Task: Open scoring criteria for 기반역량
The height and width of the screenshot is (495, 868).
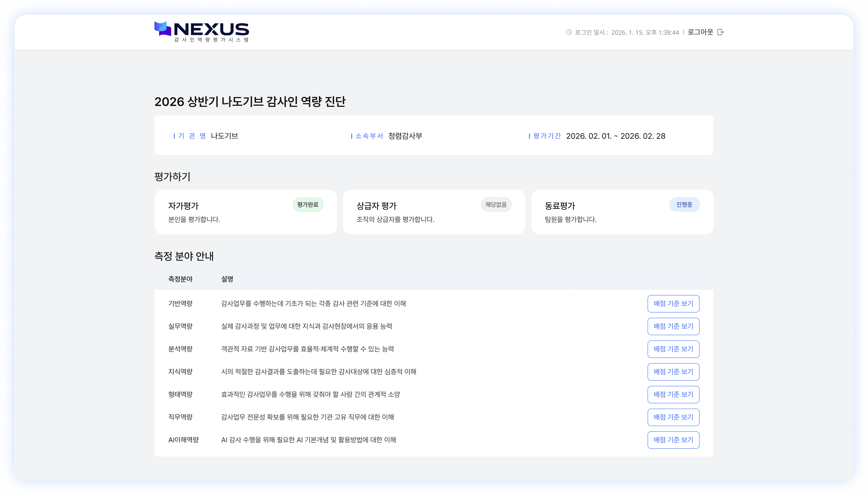Action: (x=674, y=304)
